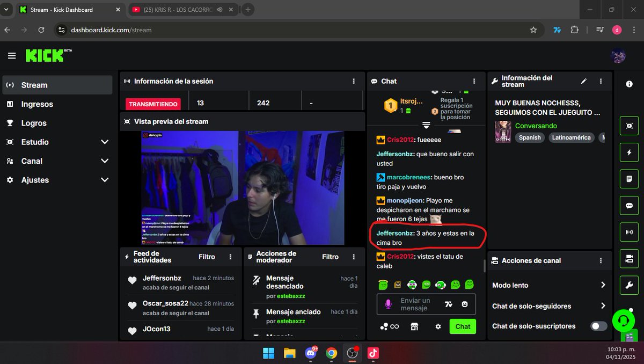The height and width of the screenshot is (364, 644).
Task: Click the collapse arrow below gift leaderboard
Action: tap(427, 125)
